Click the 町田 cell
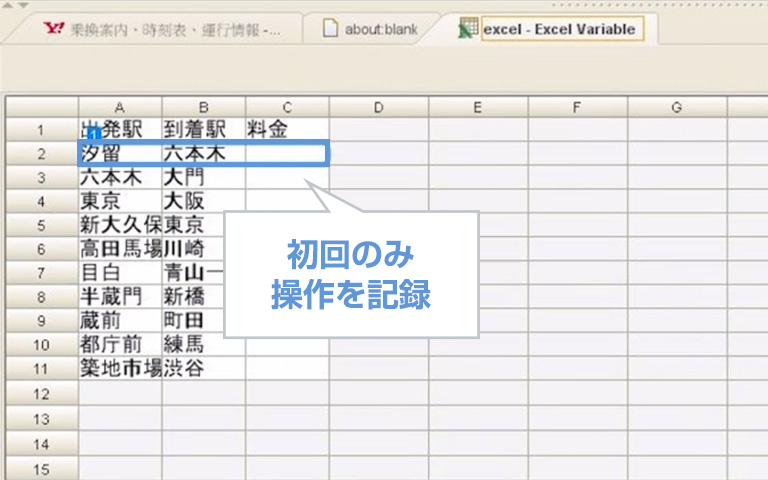This screenshot has width=768, height=480. 193,321
